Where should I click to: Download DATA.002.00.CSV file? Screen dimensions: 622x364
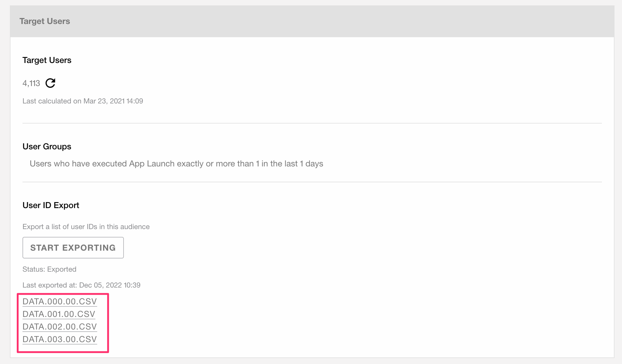coord(60,326)
